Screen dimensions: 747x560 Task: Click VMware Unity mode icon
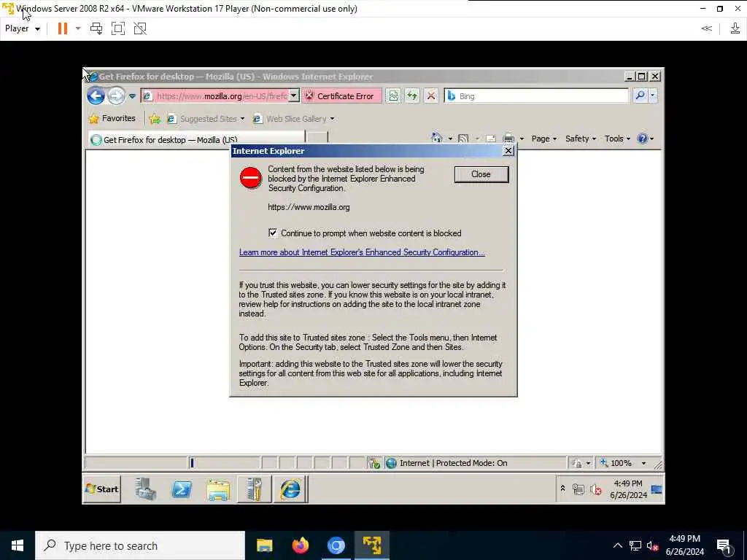[x=140, y=28]
